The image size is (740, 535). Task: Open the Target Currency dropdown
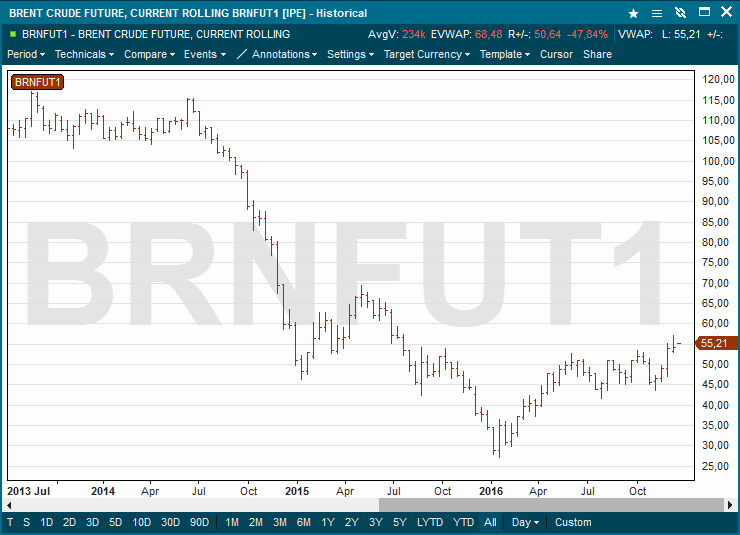[427, 54]
